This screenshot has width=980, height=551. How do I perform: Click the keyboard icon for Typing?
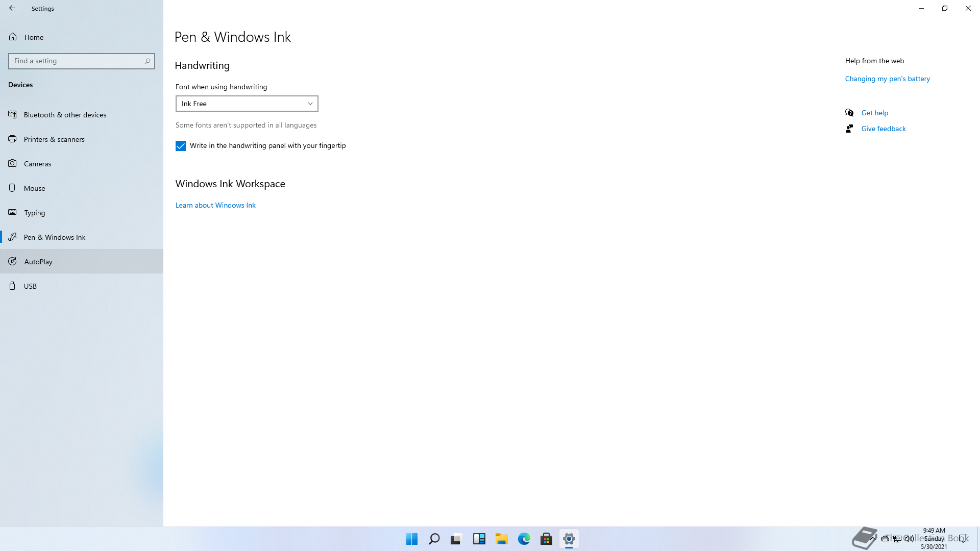click(x=12, y=212)
